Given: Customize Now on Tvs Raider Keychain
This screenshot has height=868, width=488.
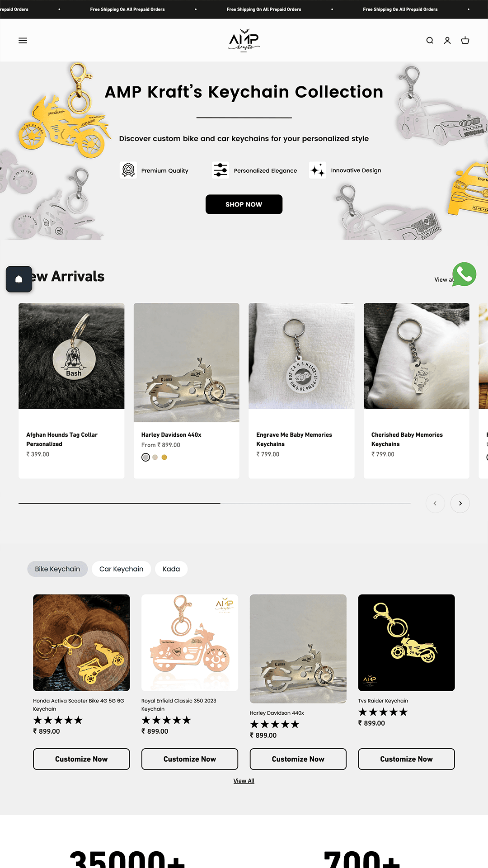Looking at the screenshot, I should point(406,759).
